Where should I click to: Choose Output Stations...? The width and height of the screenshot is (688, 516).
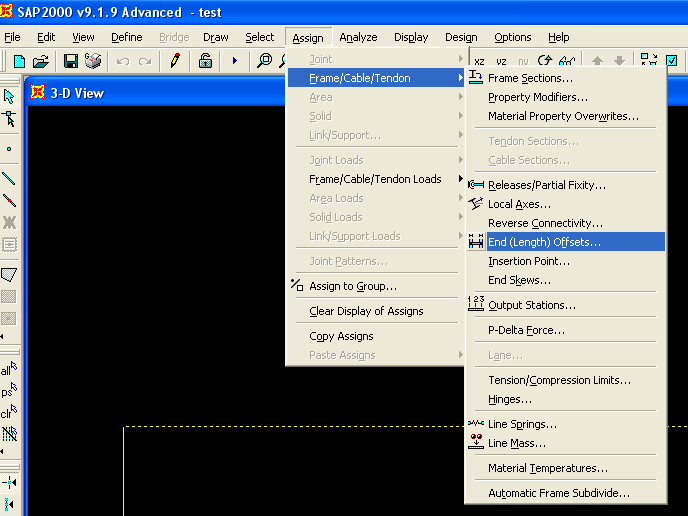[566, 305]
